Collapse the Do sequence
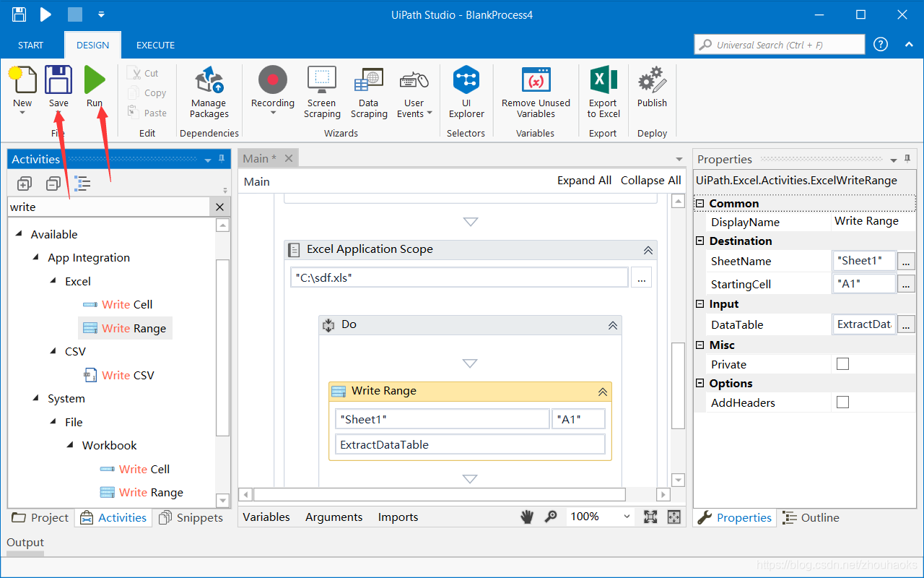The height and width of the screenshot is (578, 924). [612, 325]
